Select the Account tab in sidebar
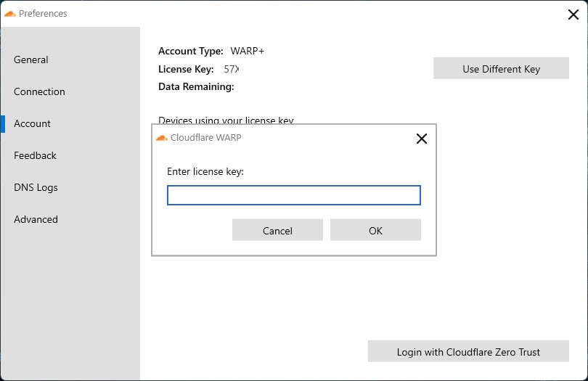 click(33, 123)
